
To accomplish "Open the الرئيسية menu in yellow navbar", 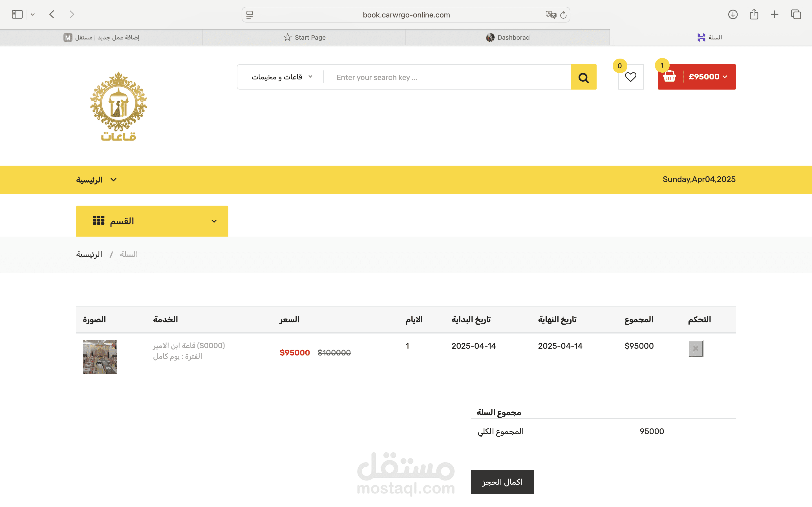I will (96, 180).
